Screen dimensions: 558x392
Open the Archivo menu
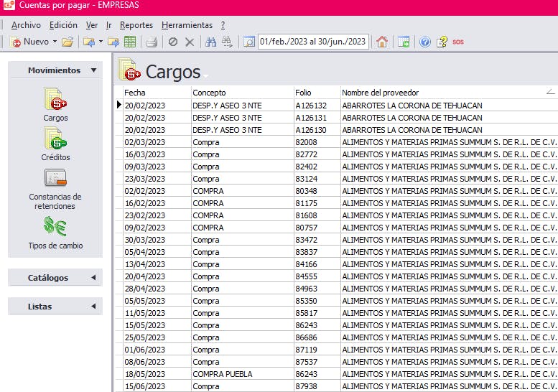[x=26, y=25]
